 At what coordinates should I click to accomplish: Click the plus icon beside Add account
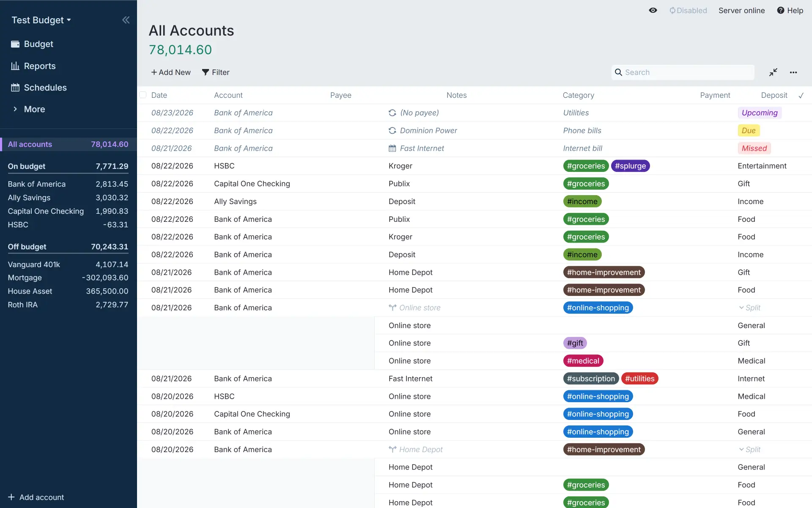(11, 497)
